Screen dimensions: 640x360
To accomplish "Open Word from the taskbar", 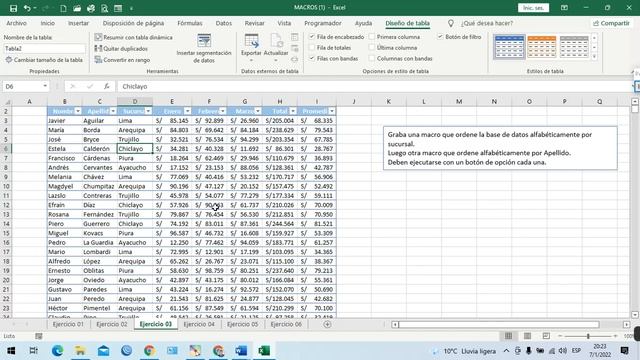I will 241,351.
